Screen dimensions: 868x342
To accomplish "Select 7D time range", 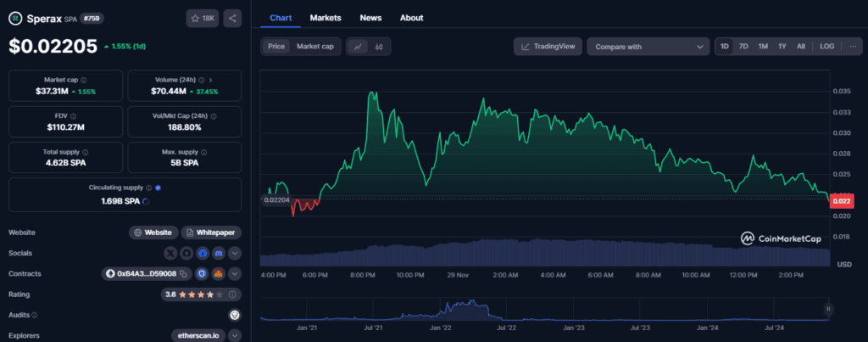I will 743,47.
